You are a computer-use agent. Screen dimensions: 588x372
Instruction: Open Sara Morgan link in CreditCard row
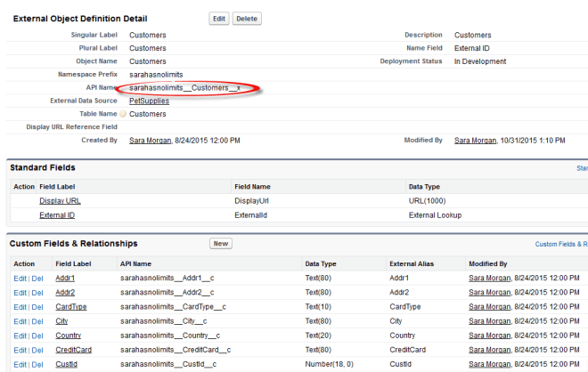coord(489,350)
